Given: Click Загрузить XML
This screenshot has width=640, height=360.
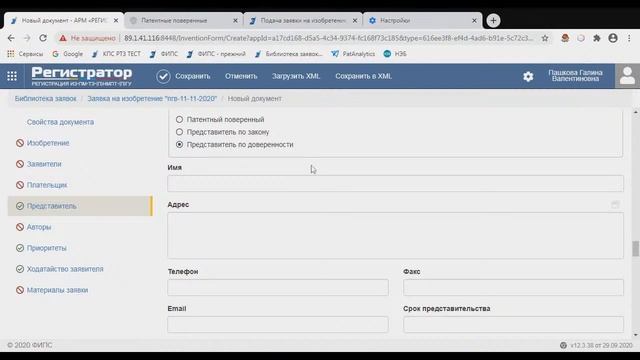Looking at the screenshot, I should (296, 76).
